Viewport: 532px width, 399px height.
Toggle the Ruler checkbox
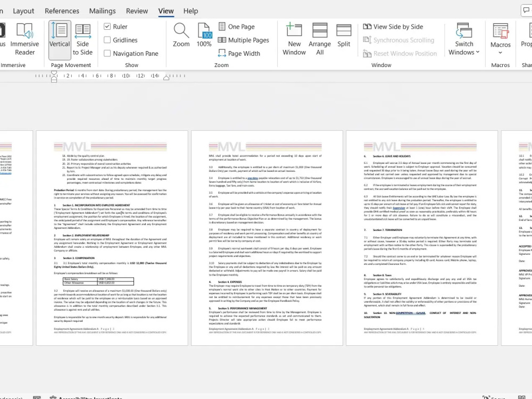click(x=107, y=27)
